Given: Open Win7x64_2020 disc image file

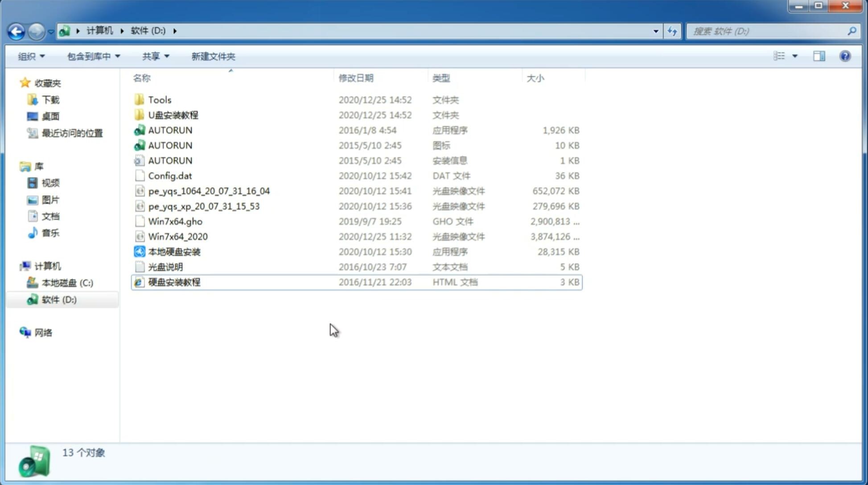Looking at the screenshot, I should click(x=177, y=237).
